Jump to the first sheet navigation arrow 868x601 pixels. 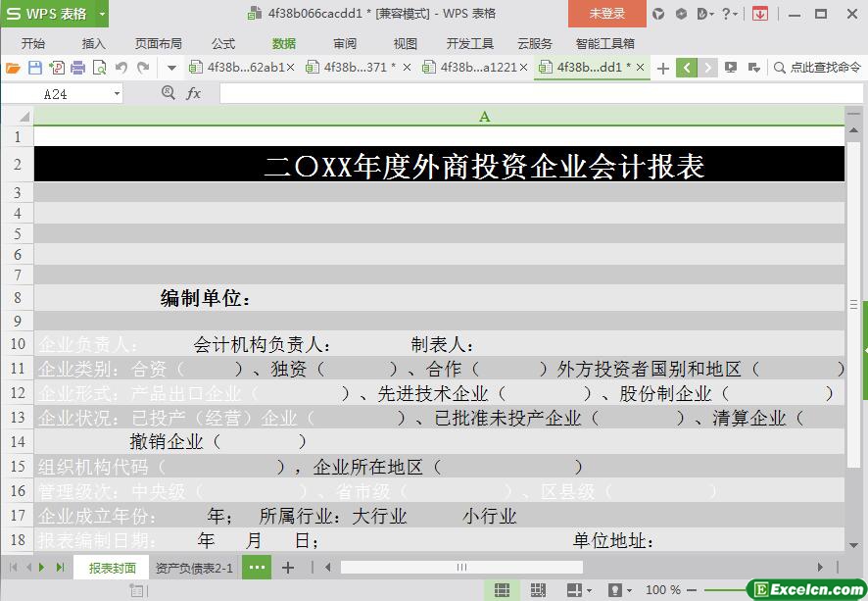coord(14,568)
